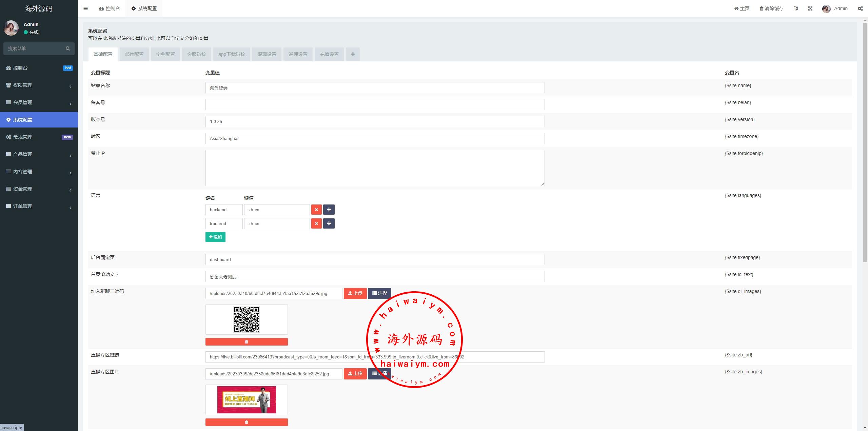The image size is (868, 431).
Task: Click 清除缓存 link in top bar
Action: point(771,8)
